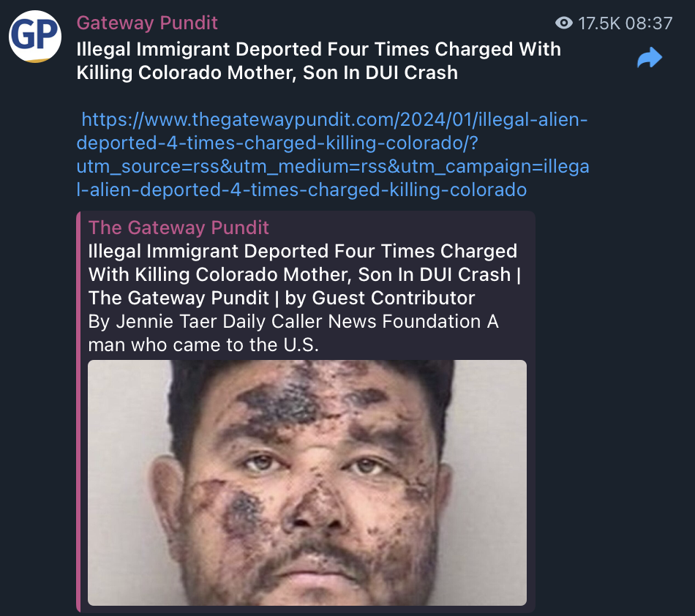
Task: Click the URL line beginning with deported-4-times
Action: [x=277, y=143]
